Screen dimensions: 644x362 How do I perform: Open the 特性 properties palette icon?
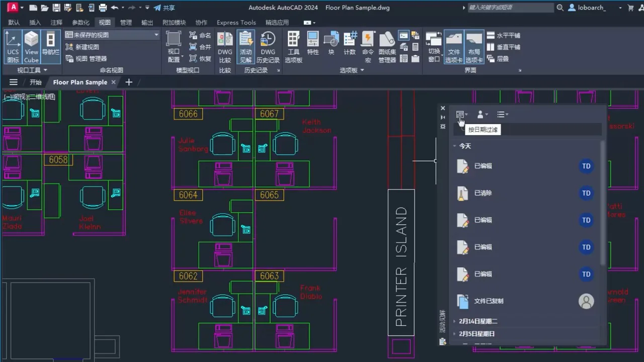coord(313,44)
